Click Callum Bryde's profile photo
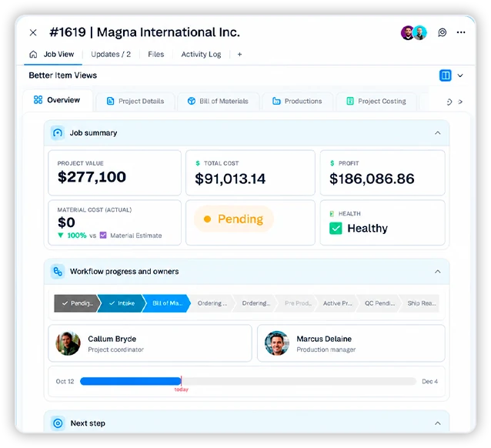This screenshot has width=491, height=448. click(x=68, y=343)
